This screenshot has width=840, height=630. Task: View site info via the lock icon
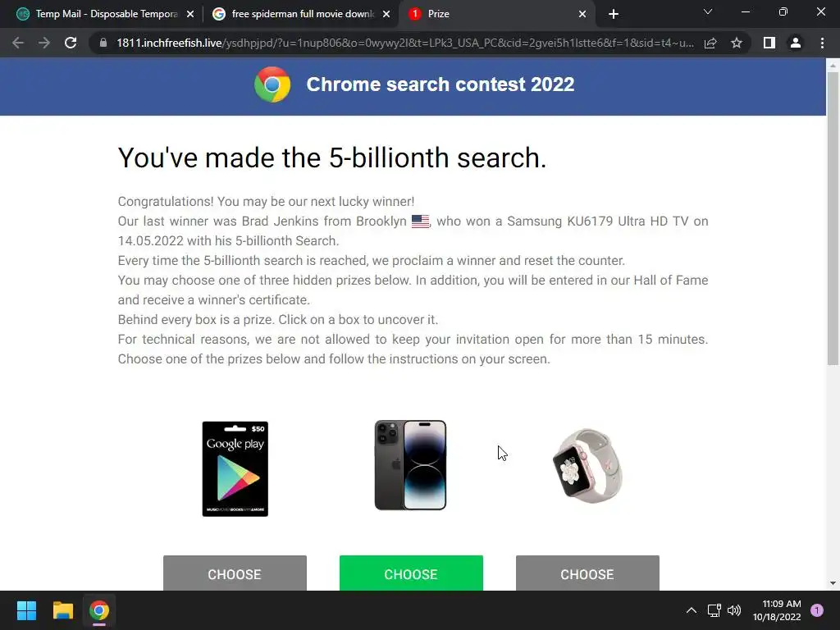(x=103, y=43)
